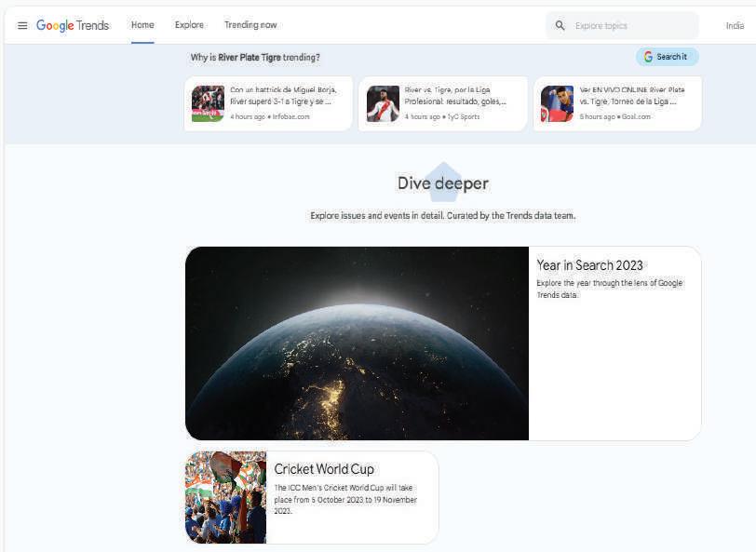Open the Explore tab
The height and width of the screenshot is (552, 756).
[x=189, y=25]
